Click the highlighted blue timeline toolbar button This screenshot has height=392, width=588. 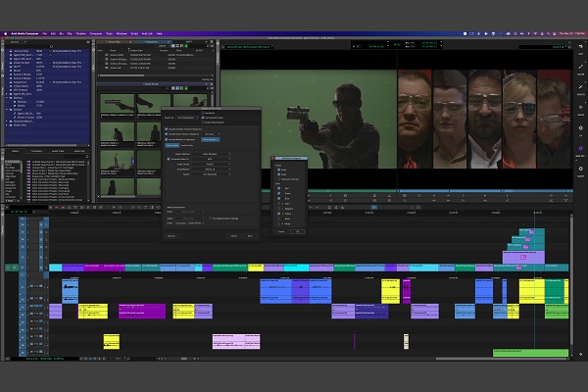point(374,207)
